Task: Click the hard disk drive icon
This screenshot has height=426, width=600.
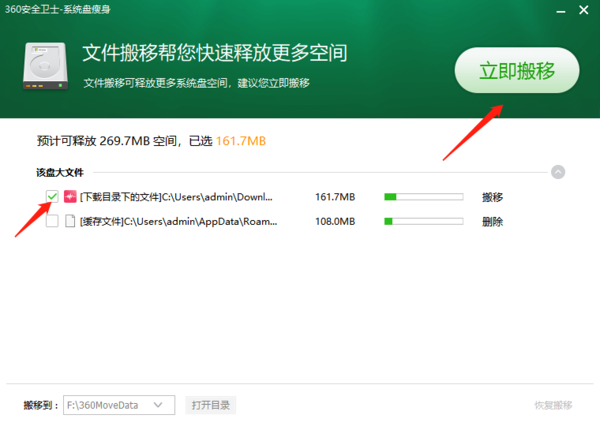Action: point(46,66)
